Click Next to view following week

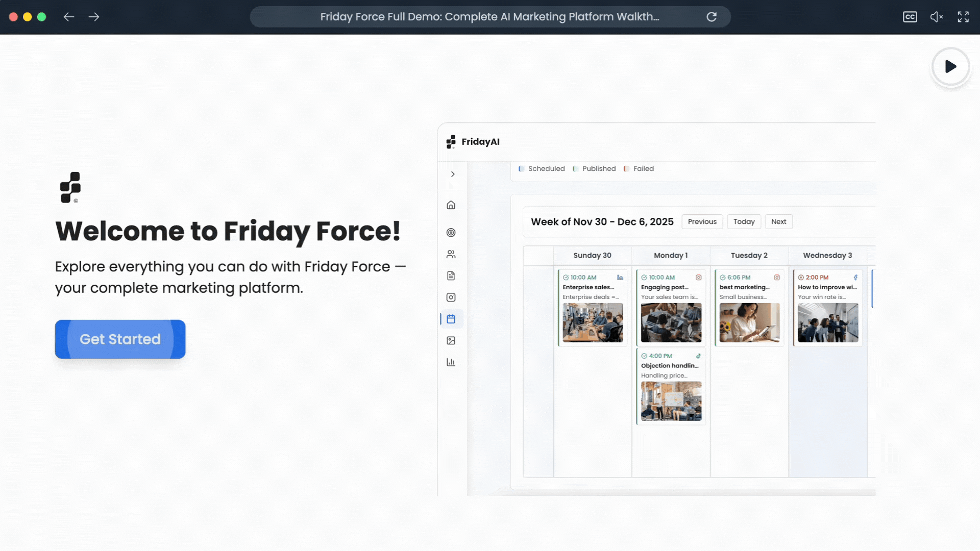778,221
